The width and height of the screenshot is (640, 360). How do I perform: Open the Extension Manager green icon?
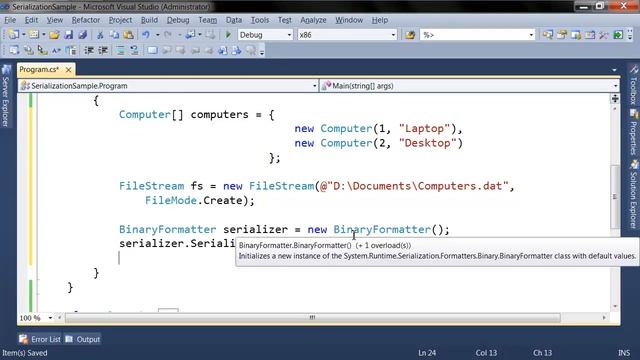618,35
